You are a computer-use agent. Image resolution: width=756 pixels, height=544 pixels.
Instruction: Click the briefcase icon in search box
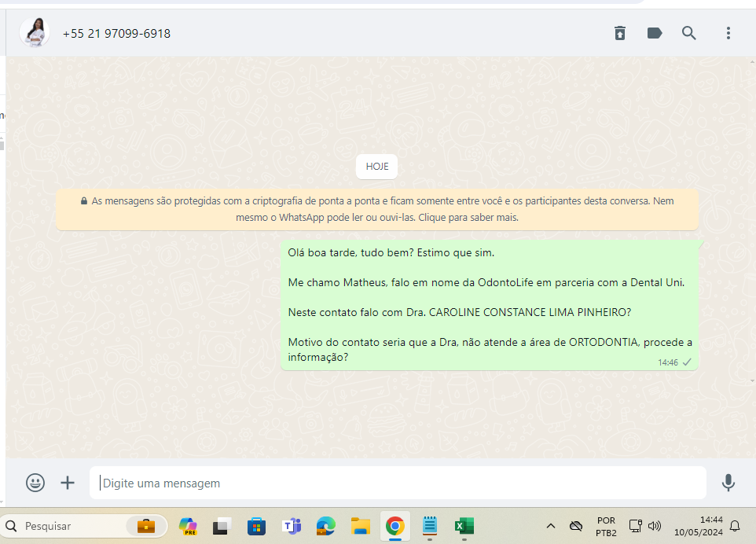pos(145,526)
